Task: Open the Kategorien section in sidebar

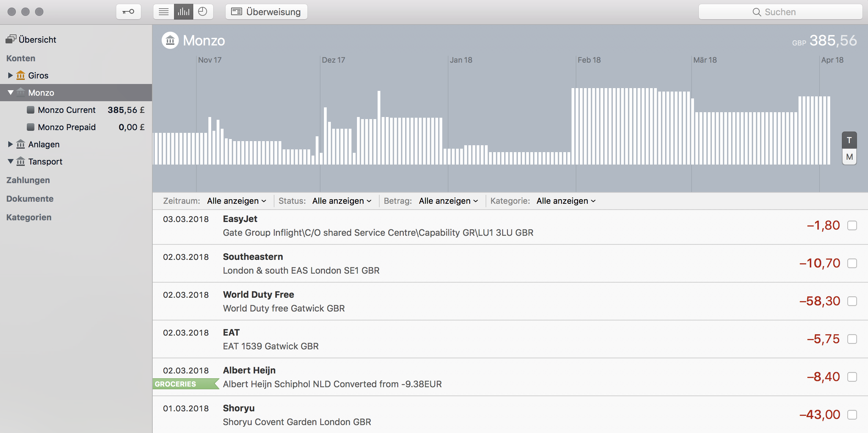Action: 29,217
